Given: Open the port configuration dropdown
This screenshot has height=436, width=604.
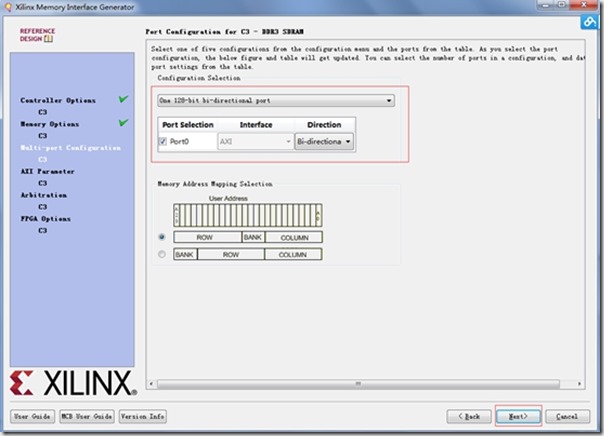Looking at the screenshot, I should (x=276, y=101).
